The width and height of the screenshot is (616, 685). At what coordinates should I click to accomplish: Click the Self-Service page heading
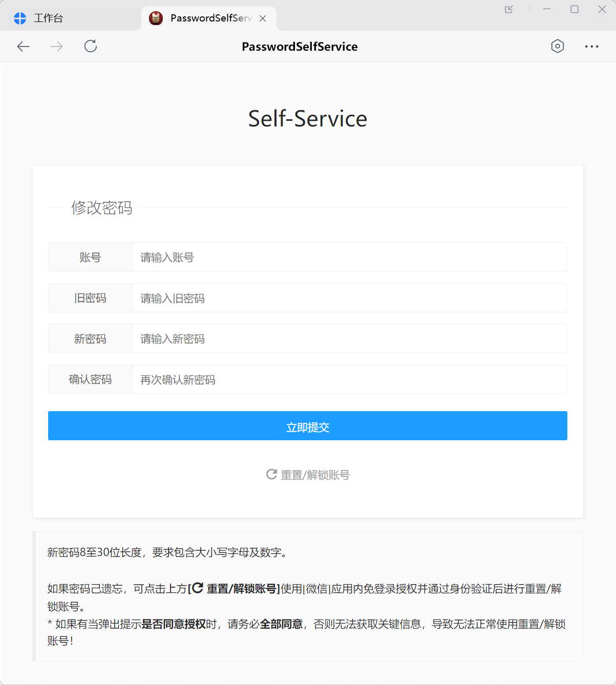[307, 118]
